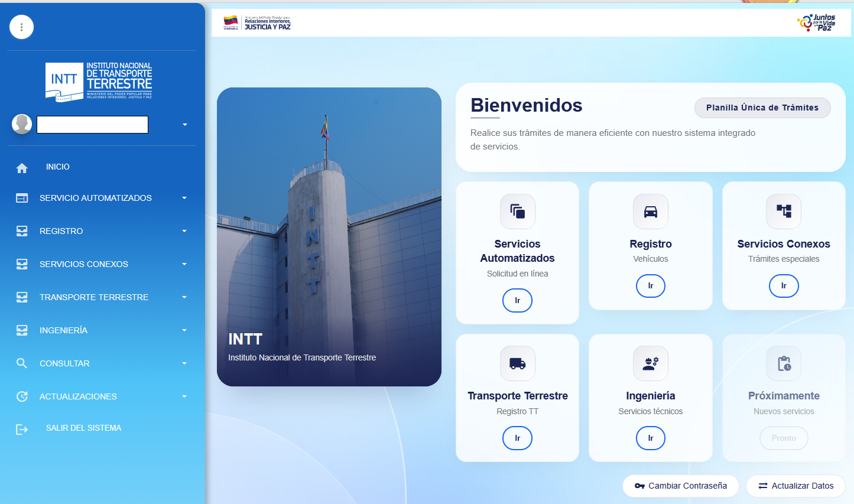Expand the ACTUALIZACIONES submenu arrow
The image size is (854, 504).
click(x=184, y=396)
